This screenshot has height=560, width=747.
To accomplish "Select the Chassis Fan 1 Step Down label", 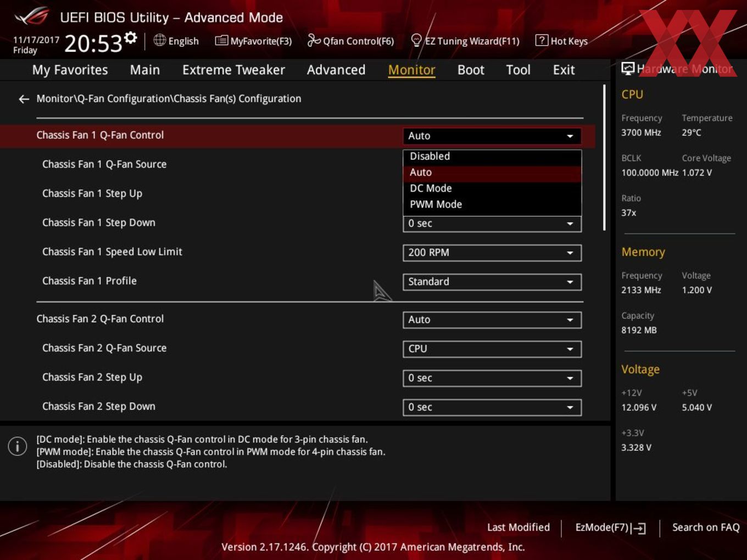I will coord(99,222).
